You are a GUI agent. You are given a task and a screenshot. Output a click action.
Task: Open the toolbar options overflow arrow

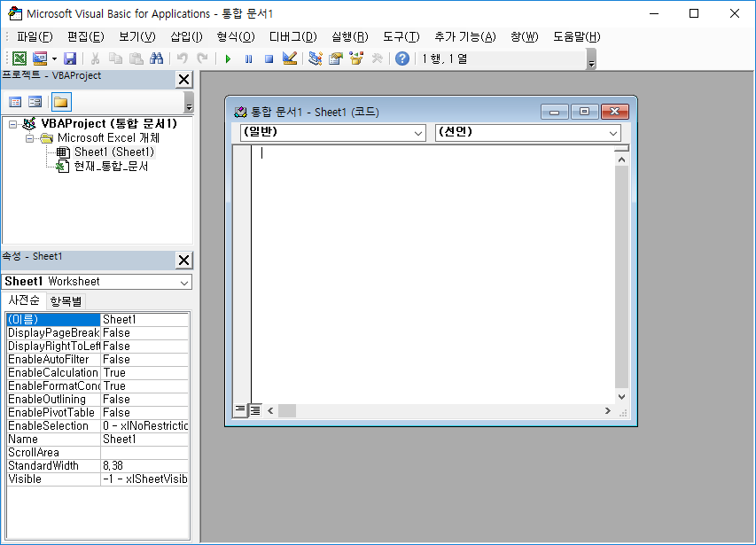[x=591, y=59]
